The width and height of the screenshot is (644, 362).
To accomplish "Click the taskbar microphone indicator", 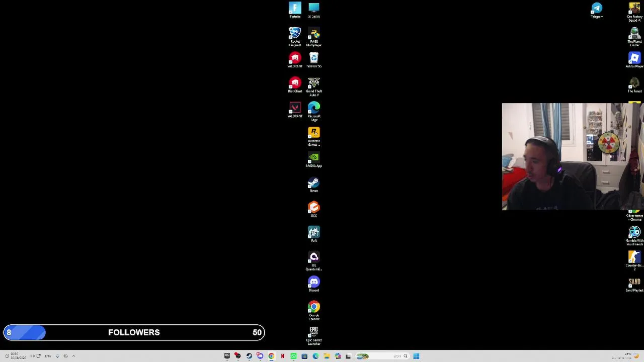I will coord(57,356).
